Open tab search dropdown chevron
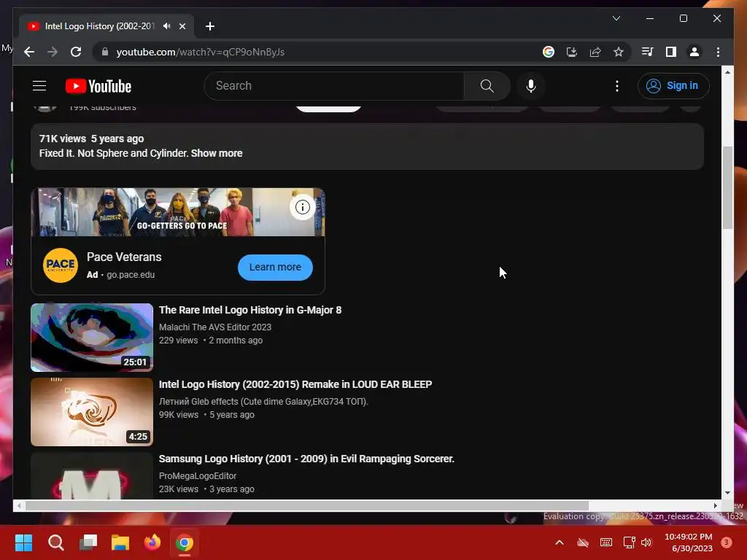 (x=616, y=18)
